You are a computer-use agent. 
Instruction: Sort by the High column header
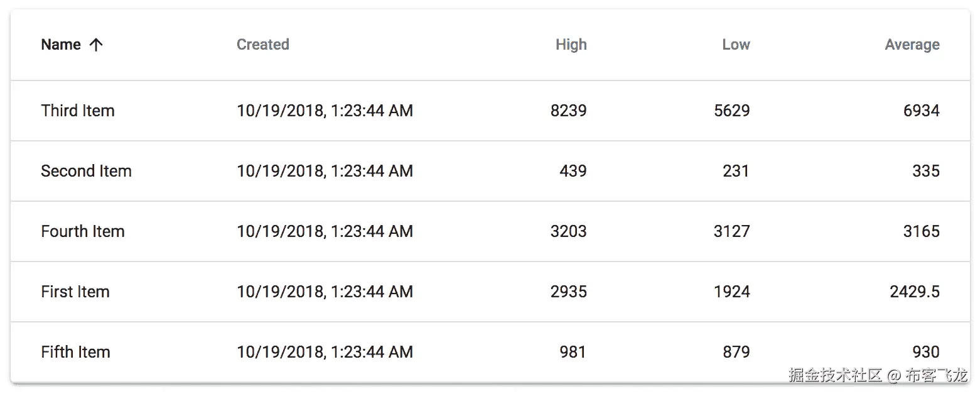571,45
